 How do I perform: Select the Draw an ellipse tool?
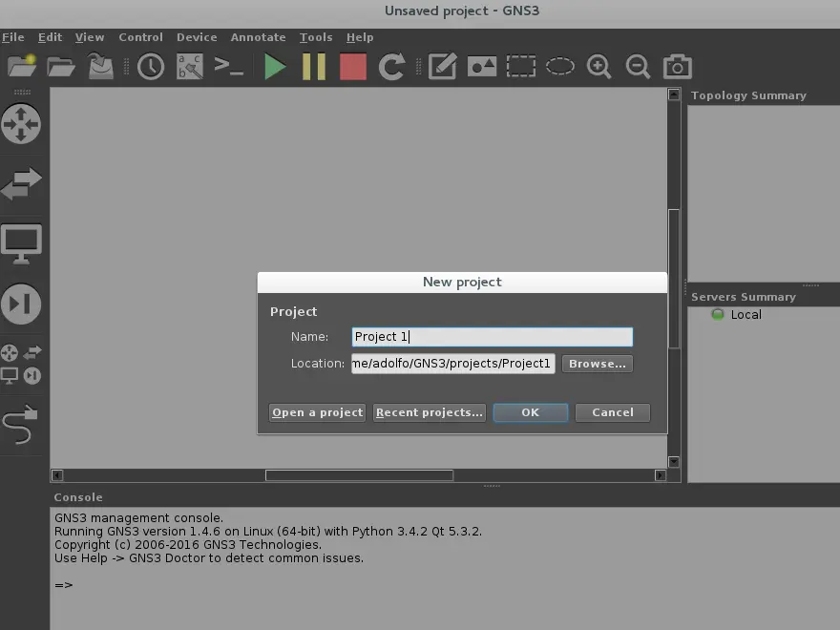[559, 67]
